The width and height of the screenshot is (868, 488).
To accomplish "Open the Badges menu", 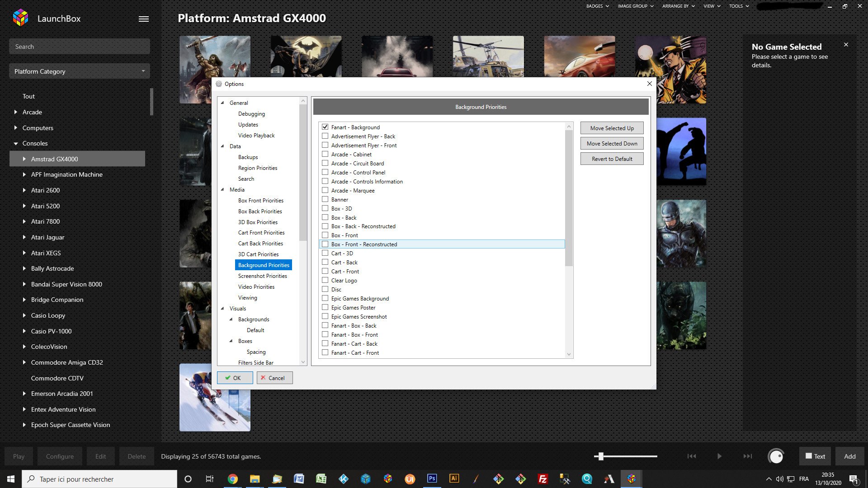I will (x=597, y=6).
